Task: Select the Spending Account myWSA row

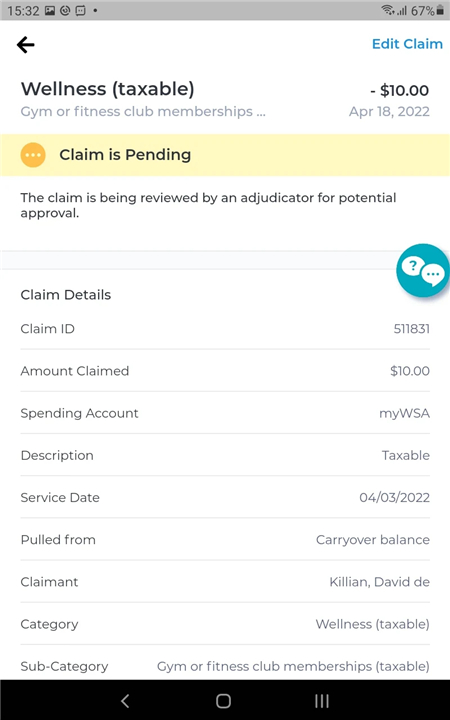Action: (x=225, y=413)
